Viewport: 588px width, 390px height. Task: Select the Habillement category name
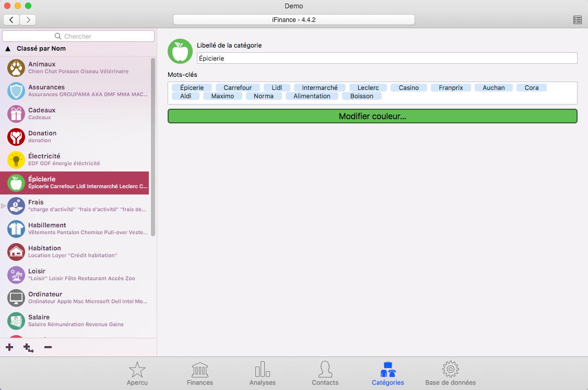47,225
